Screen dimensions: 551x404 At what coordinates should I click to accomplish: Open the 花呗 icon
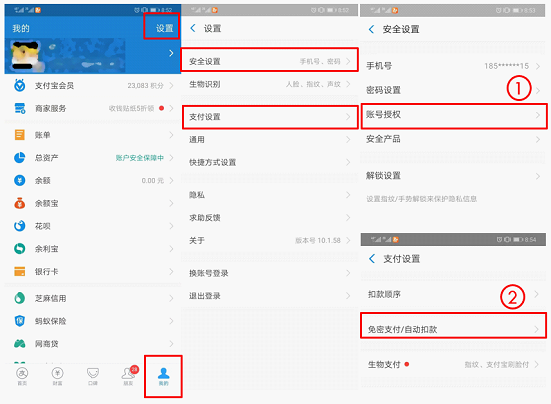(x=20, y=226)
